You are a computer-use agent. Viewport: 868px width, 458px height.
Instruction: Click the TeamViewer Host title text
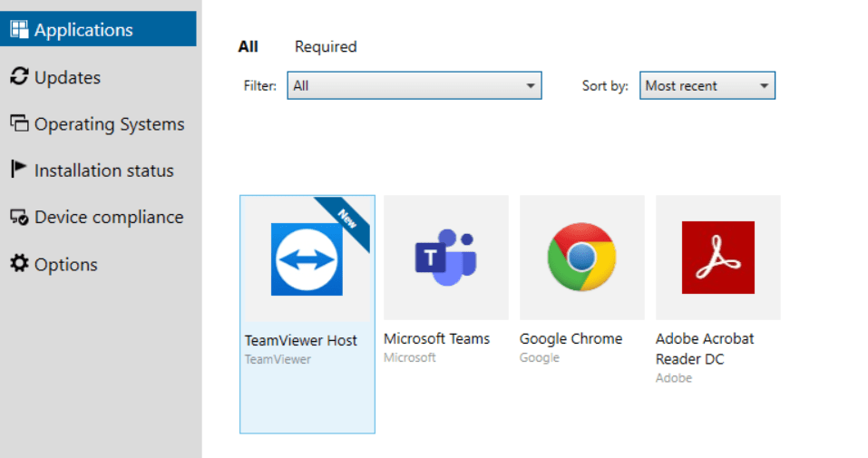(x=300, y=341)
